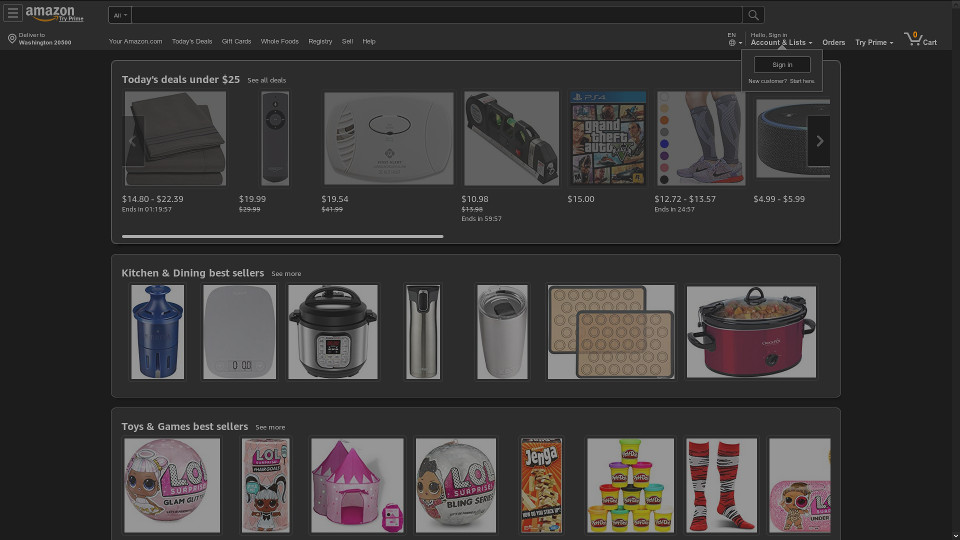960x540 pixels.
Task: Open the bed sheets deal thumbnail
Action: (x=175, y=138)
